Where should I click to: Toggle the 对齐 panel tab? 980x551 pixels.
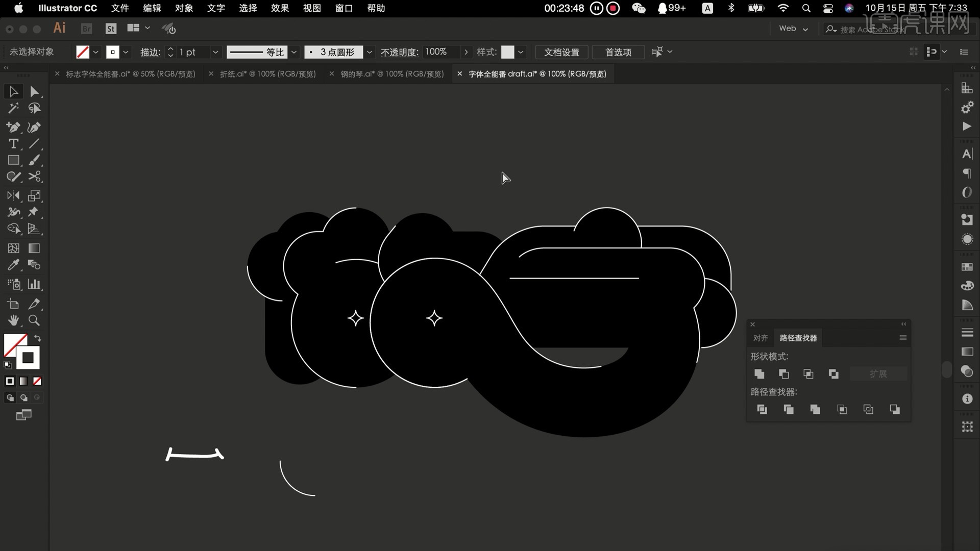click(761, 338)
